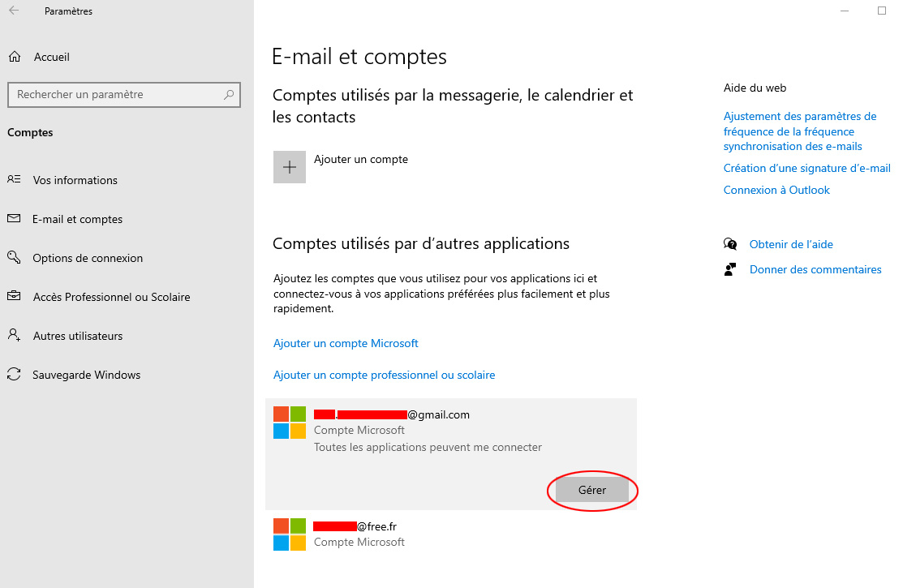903x588 pixels.
Task: Open Ajustement des paramètres de fréquence link
Action: (x=800, y=131)
